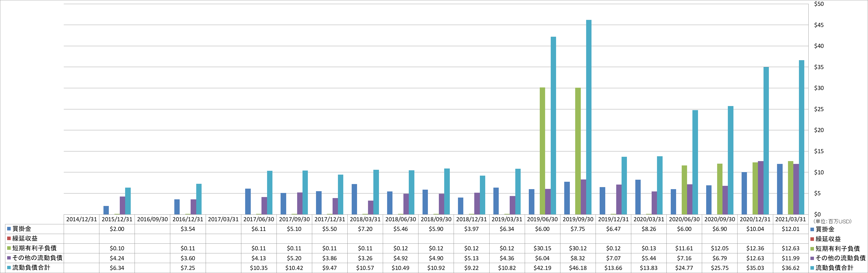Click the $7.07 other current liabilities cell
Image resolution: width=868 pixels, height=273 pixels.
click(613, 258)
